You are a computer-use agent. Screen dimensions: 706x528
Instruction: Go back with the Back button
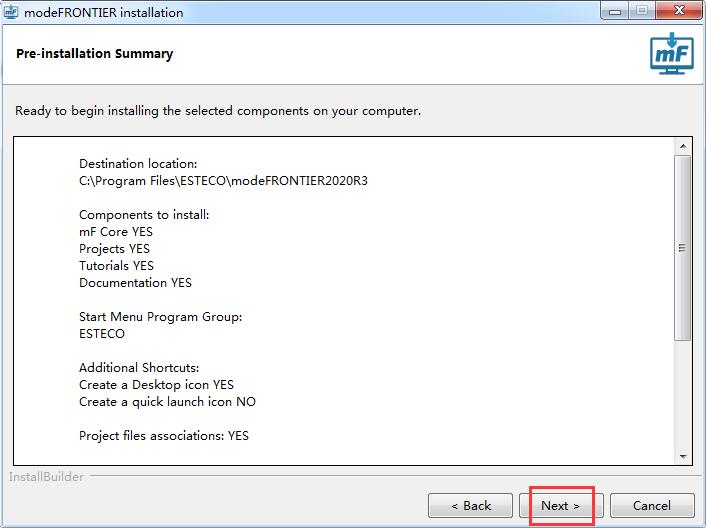pyautogui.click(x=471, y=506)
